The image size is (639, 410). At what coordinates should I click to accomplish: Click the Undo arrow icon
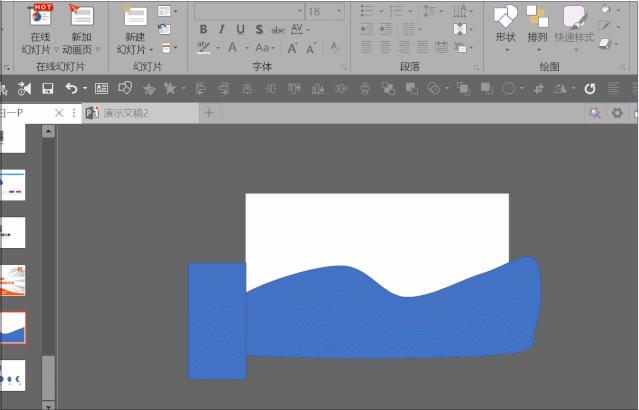click(x=70, y=88)
